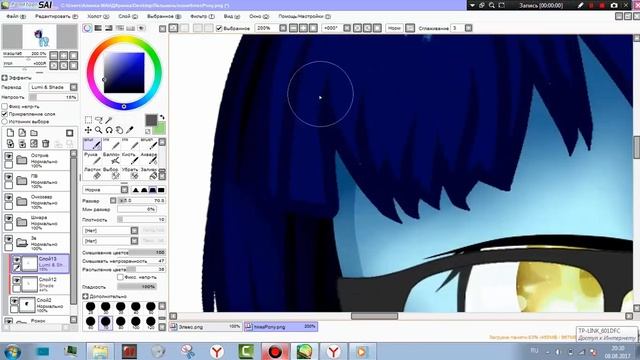Select the hand pan tool

tap(119, 130)
